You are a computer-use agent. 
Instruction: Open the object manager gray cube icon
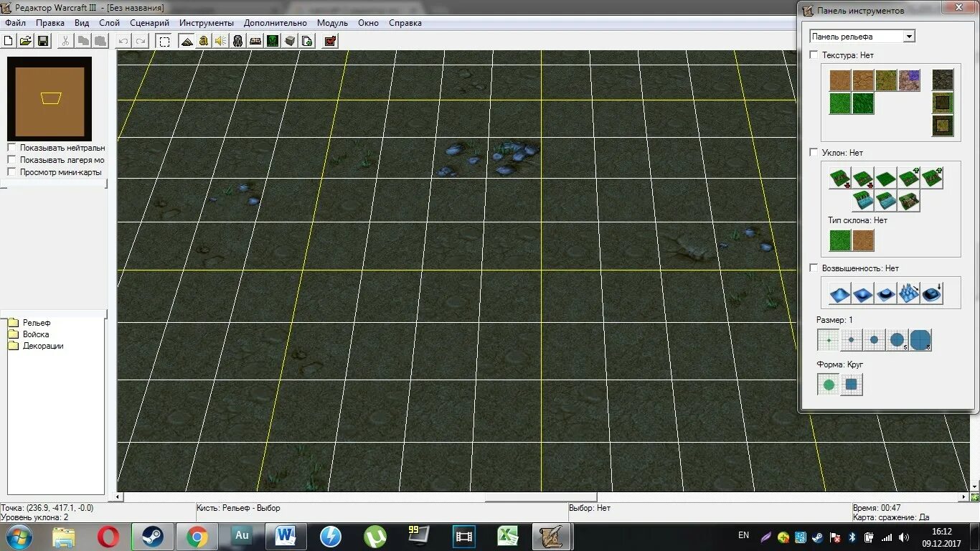(290, 41)
